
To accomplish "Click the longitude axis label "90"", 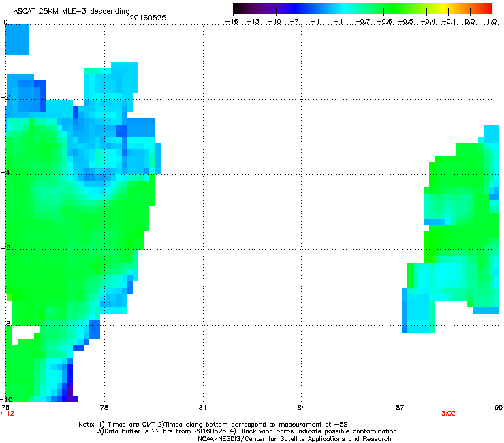I will click(499, 408).
